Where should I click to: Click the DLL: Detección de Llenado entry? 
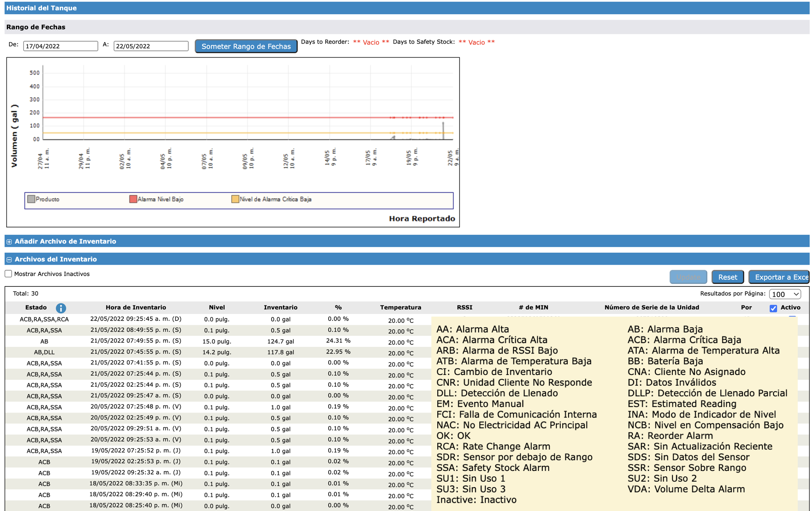point(497,393)
